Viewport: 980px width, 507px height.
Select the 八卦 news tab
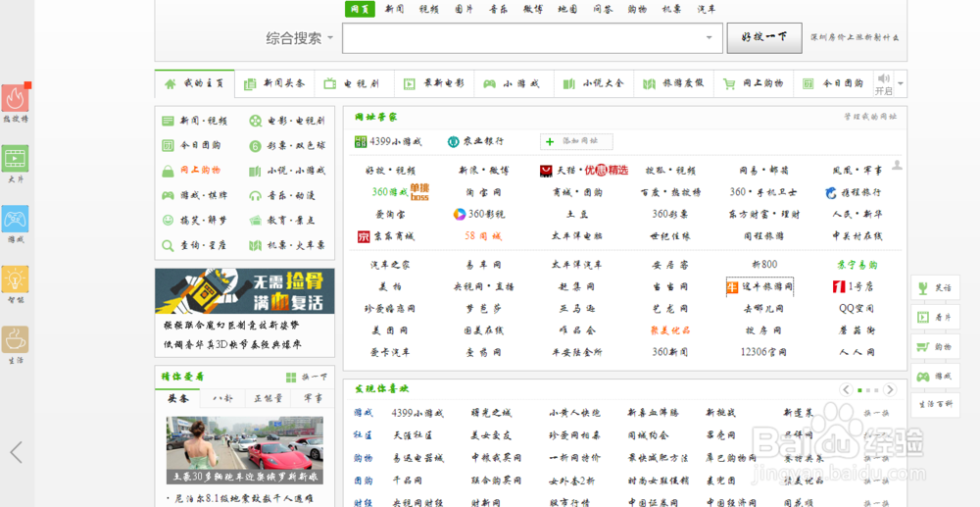pyautogui.click(x=221, y=398)
